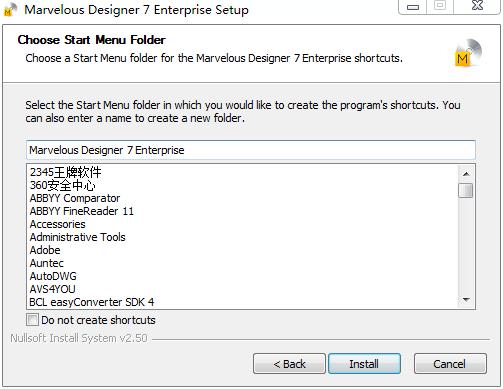Screen dimensions: 503x389
Task: Choose the AutoDWG folder
Action: pyautogui.click(x=53, y=276)
